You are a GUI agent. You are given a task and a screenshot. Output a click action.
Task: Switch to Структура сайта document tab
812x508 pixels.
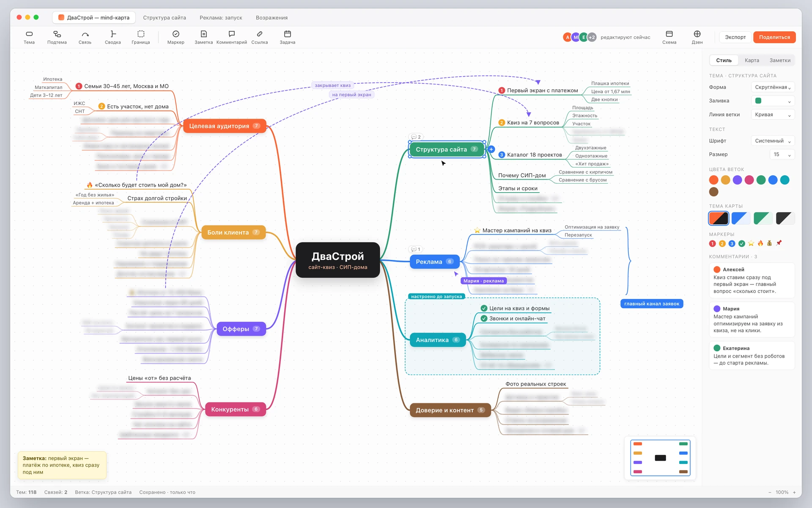tap(165, 18)
